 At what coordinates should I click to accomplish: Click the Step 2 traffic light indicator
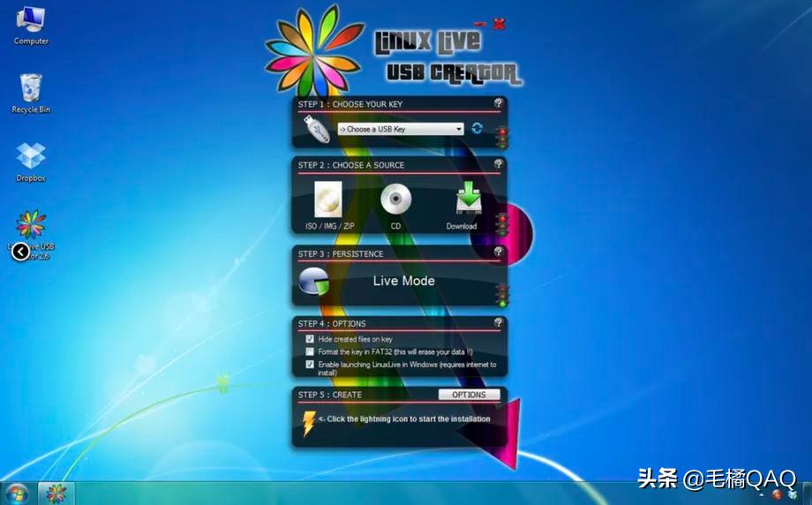click(x=502, y=225)
